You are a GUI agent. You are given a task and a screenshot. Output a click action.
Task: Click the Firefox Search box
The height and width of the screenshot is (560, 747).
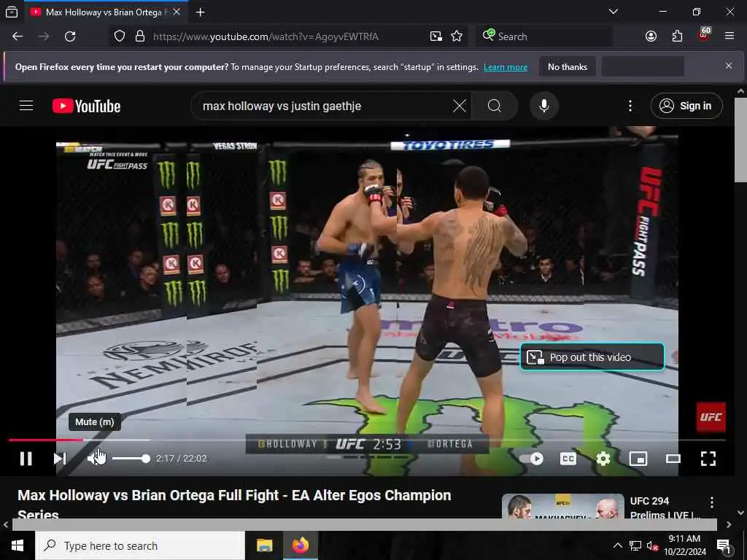pos(544,36)
